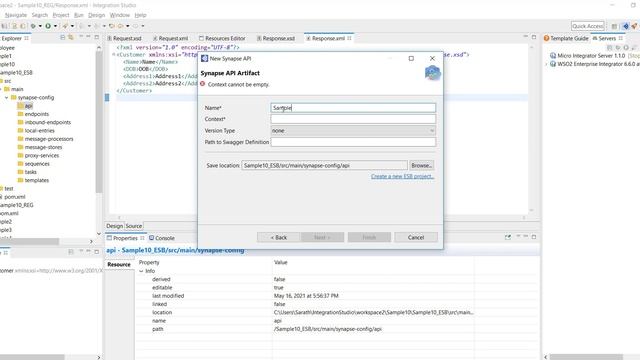Click the Micro Integrator Server icon
Image resolution: width=640 pixels, height=360 pixels.
point(553,56)
